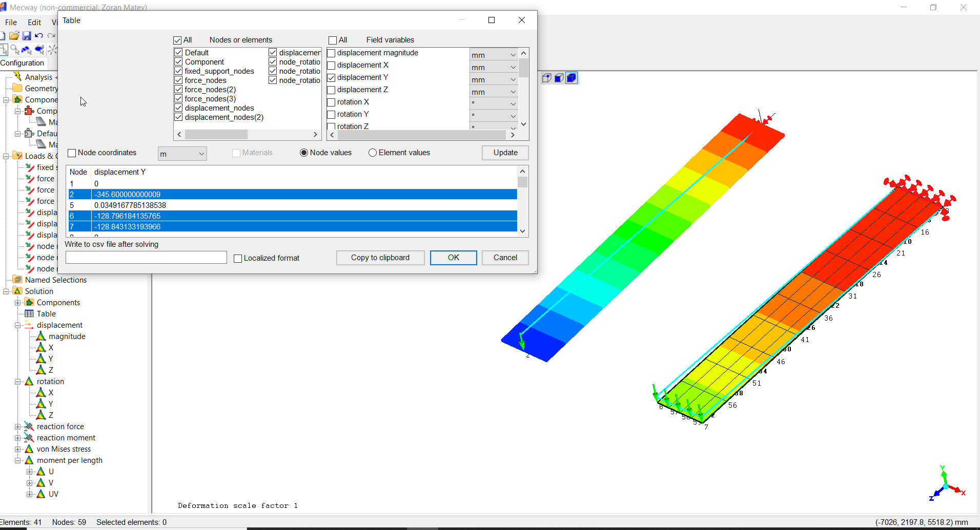Toggle All nodes or elements checkbox
980x530 pixels.
tap(178, 40)
